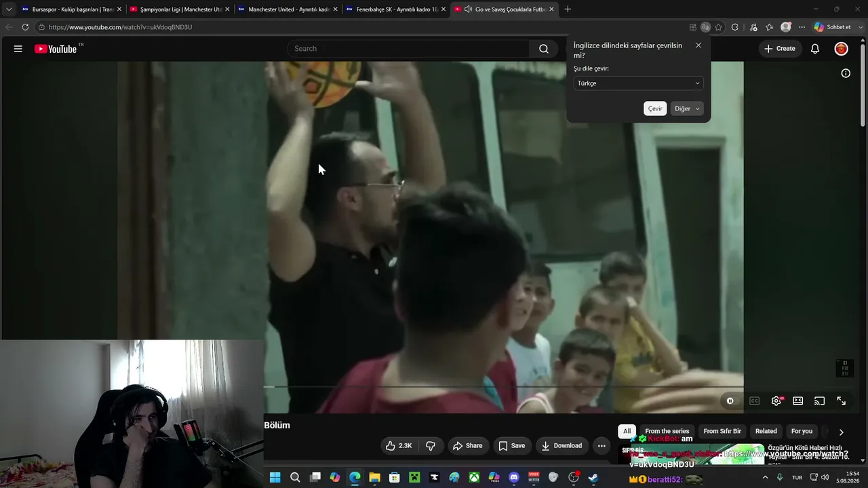
Task: Cast video to a TV
Action: [819, 401]
